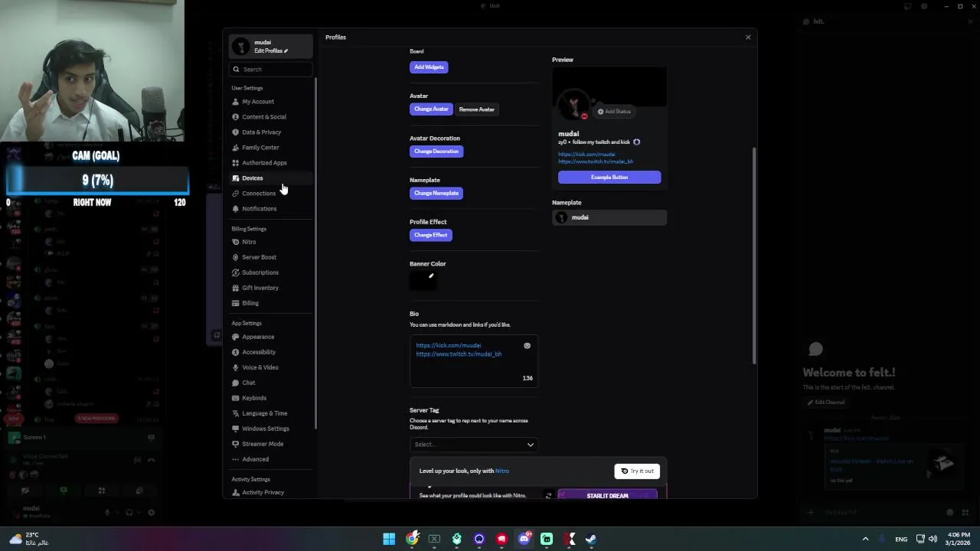Click the Try it out button
This screenshot has width=980, height=551.
(637, 471)
